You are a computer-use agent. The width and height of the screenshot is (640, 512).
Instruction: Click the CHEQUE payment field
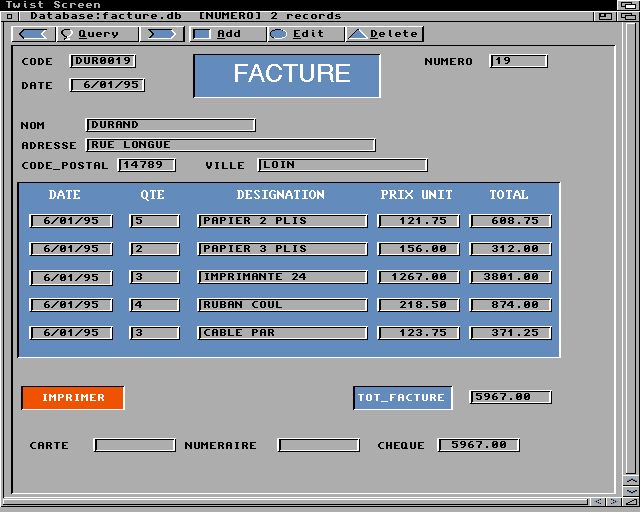tap(479, 445)
